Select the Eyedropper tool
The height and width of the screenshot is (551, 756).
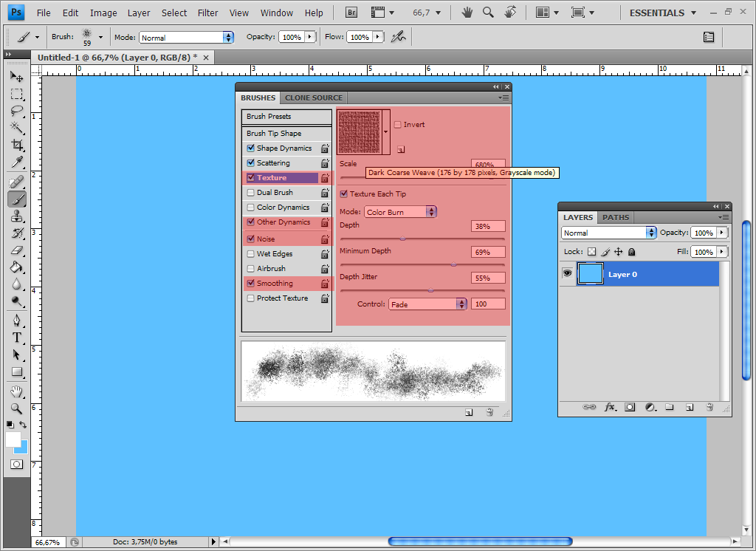pyautogui.click(x=16, y=162)
